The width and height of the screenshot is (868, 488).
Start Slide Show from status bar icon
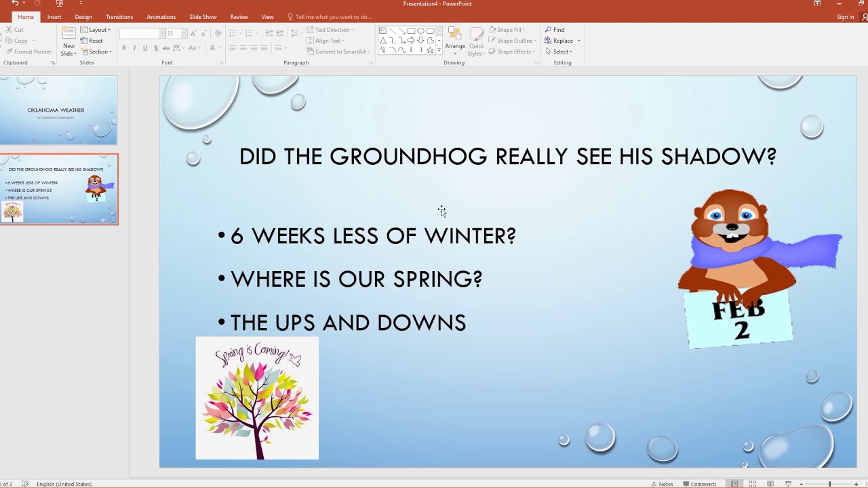tap(788, 484)
